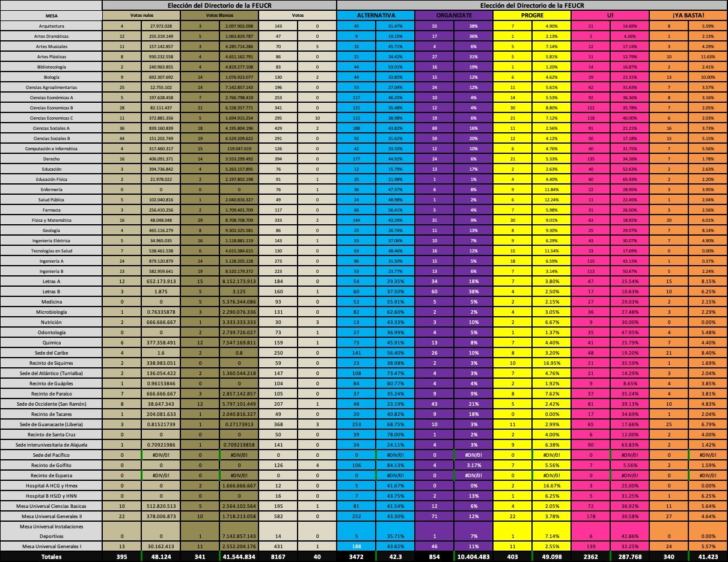Click the ALTERNATIVA total cell 3472
This screenshot has width=728, height=562.
(x=356, y=557)
